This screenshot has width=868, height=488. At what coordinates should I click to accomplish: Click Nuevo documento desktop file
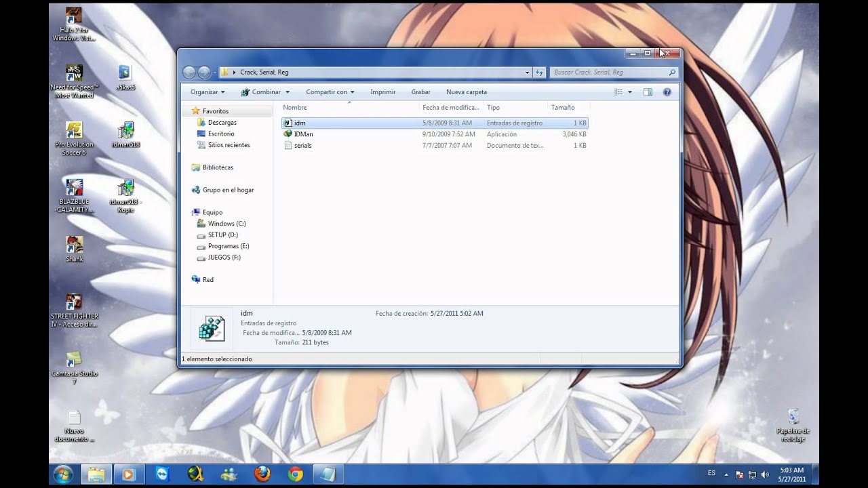coord(74,426)
